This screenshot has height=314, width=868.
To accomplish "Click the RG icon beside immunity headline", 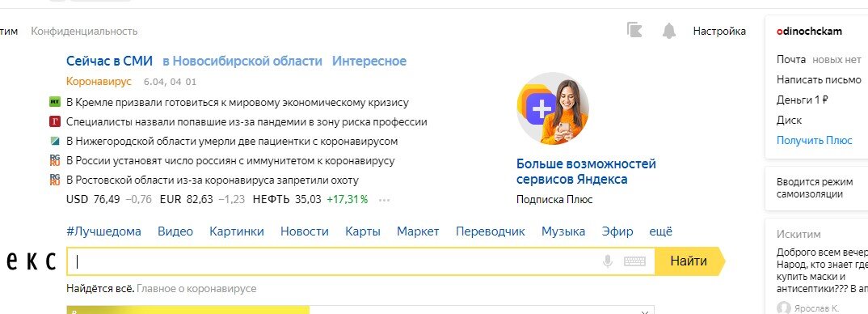I will pyautogui.click(x=55, y=160).
